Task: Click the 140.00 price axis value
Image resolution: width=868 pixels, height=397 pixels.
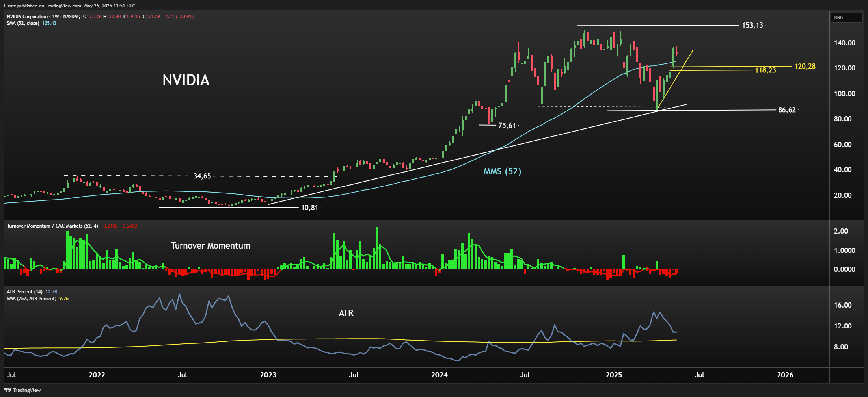Action: click(x=845, y=43)
